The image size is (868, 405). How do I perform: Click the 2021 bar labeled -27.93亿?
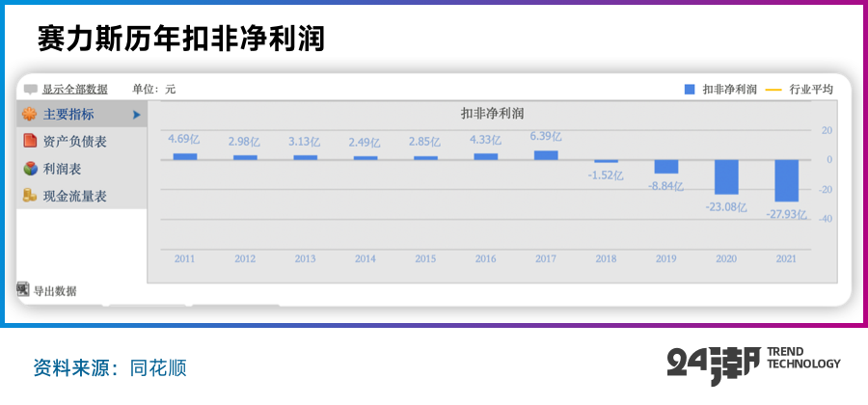tap(787, 181)
